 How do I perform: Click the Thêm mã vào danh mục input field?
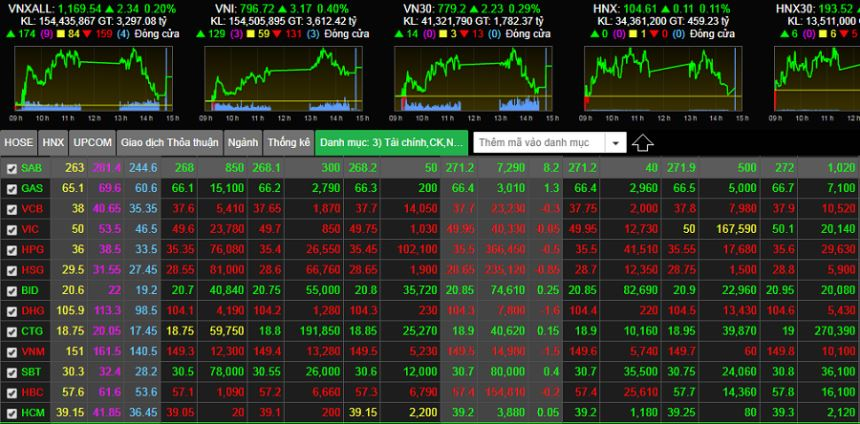[538, 143]
